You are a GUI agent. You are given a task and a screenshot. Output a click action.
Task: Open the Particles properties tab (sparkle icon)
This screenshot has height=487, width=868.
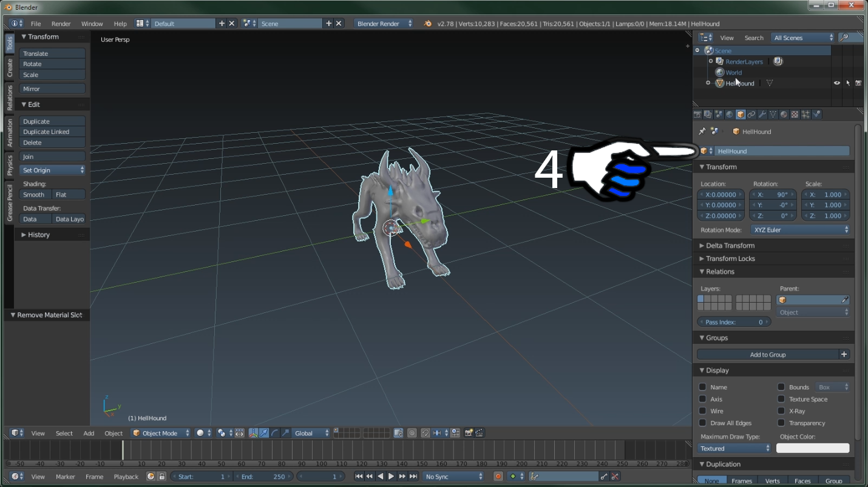(805, 114)
